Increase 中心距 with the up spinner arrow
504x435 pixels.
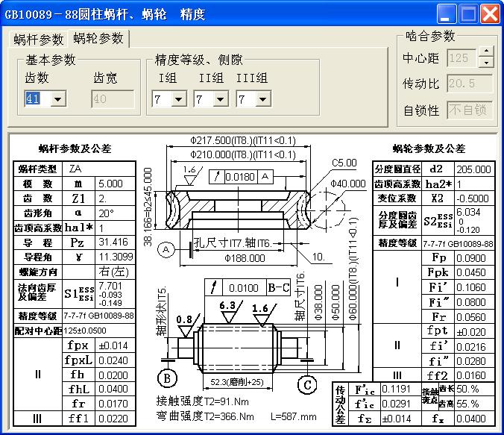(x=486, y=51)
